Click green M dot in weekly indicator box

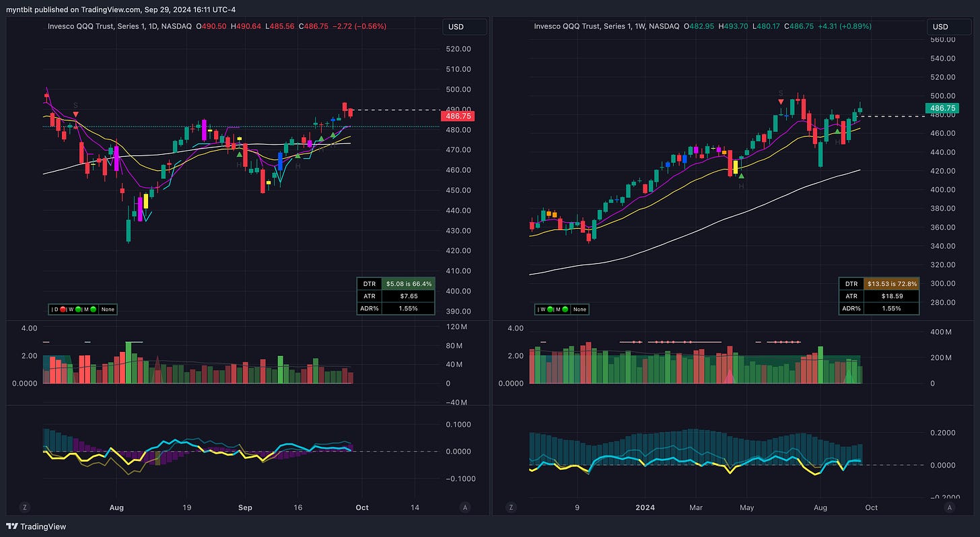click(564, 310)
